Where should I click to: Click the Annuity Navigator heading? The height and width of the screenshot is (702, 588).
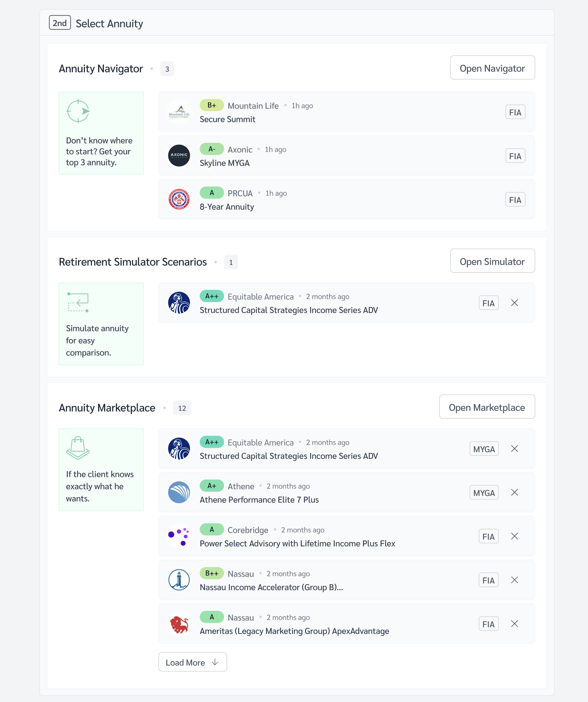tap(101, 68)
